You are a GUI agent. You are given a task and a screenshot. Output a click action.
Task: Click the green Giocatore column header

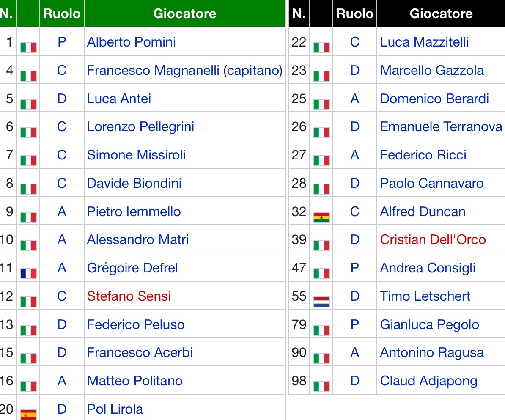pyautogui.click(x=184, y=14)
